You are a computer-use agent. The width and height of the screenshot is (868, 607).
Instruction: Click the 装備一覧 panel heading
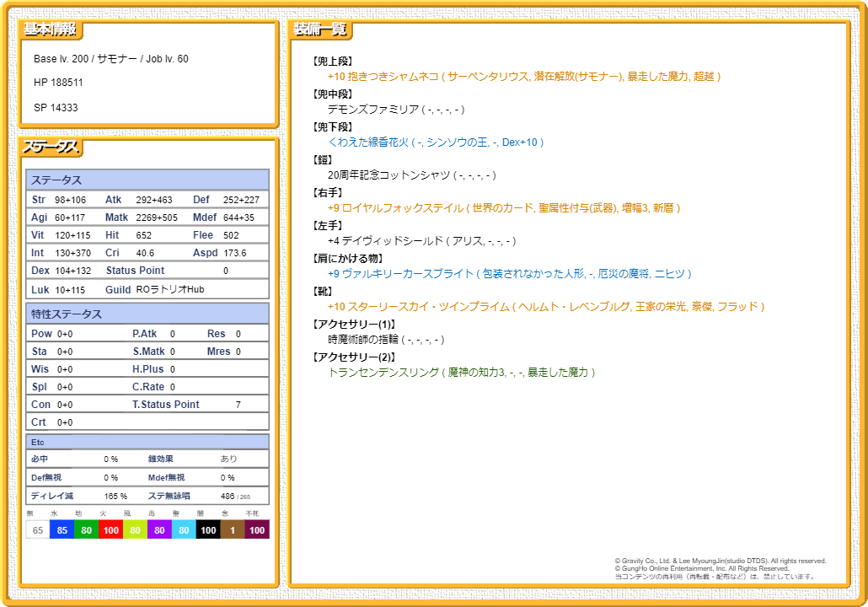tap(319, 30)
